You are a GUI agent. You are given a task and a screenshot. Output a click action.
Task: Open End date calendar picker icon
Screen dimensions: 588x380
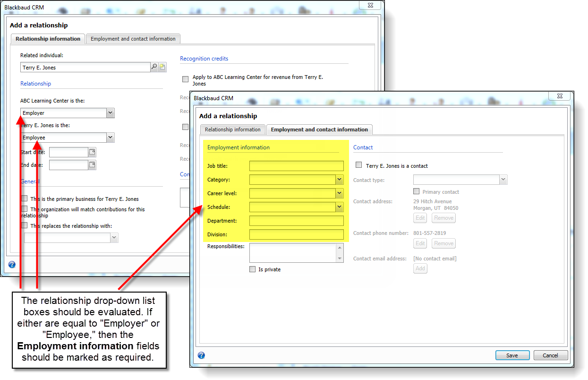click(92, 165)
